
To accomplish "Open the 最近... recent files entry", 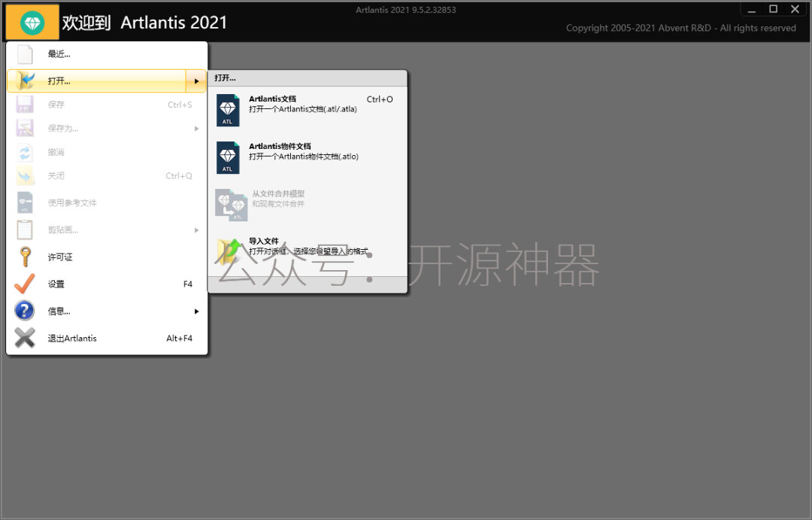I will tap(107, 54).
